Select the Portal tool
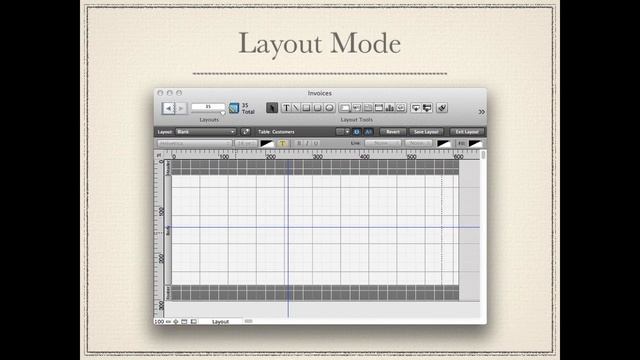Screen dimensions: 640x360 (x=379, y=108)
